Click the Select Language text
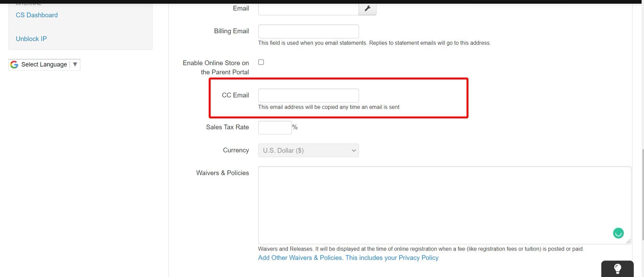Viewport: 644px width, 277px height. click(x=44, y=64)
